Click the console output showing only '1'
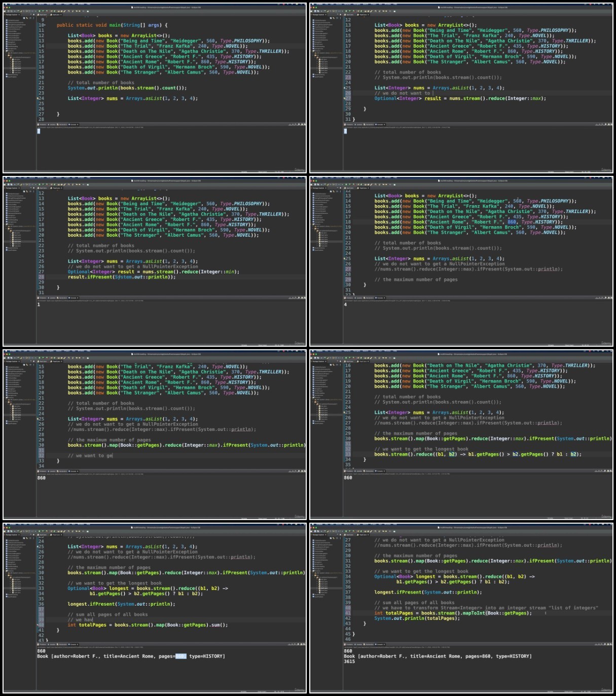The height and width of the screenshot is (696, 616). click(x=39, y=305)
